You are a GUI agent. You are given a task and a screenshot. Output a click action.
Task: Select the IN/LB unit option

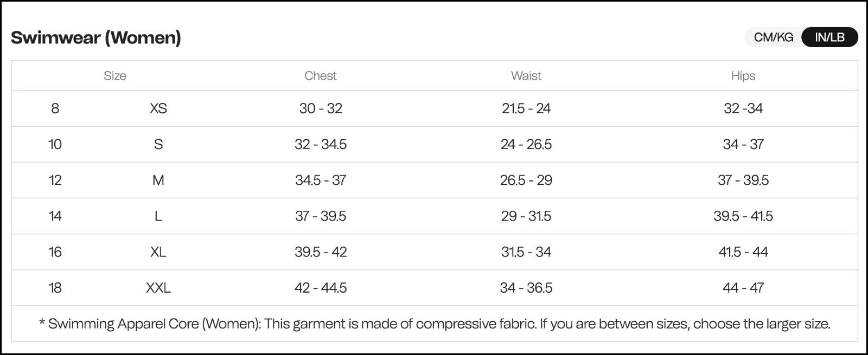(829, 37)
